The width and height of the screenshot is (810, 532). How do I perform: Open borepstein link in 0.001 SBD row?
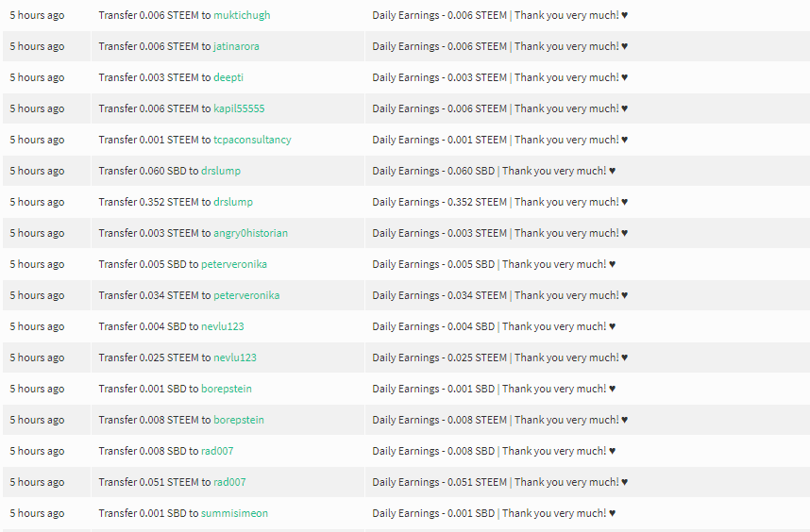point(227,389)
